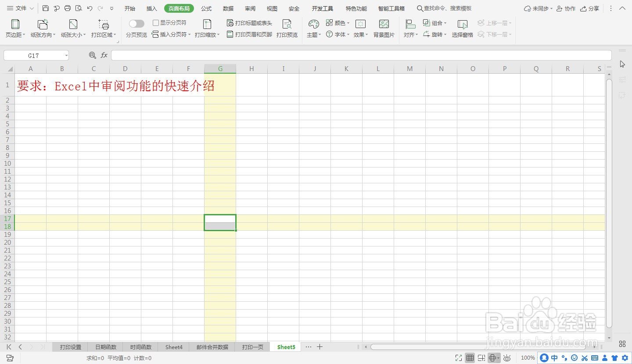Open the 效果 effects dropdown
The width and height of the screenshot is (632, 364).
pyautogui.click(x=361, y=29)
